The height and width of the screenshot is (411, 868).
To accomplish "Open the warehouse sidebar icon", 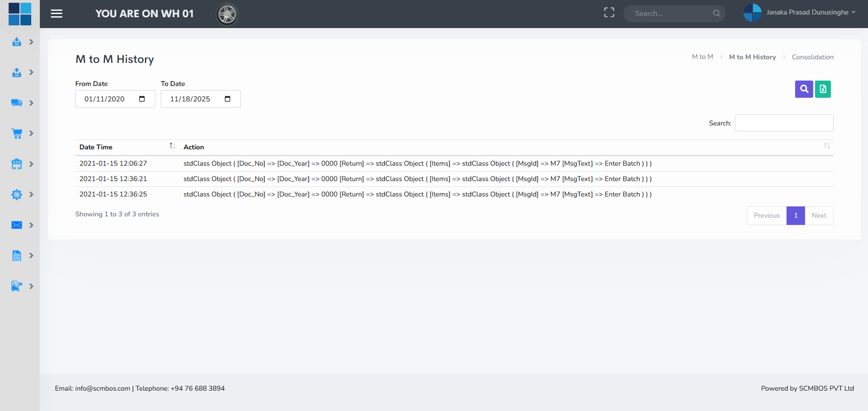I will pyautogui.click(x=17, y=164).
